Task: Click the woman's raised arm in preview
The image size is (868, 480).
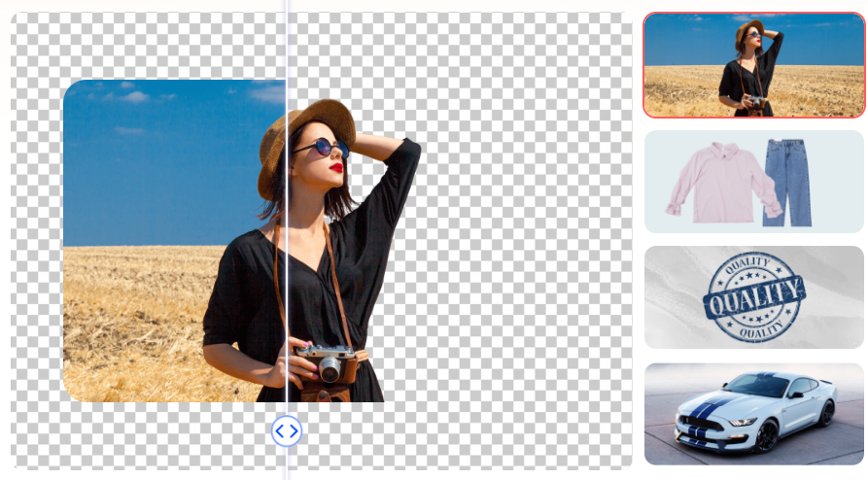Action: (x=394, y=170)
